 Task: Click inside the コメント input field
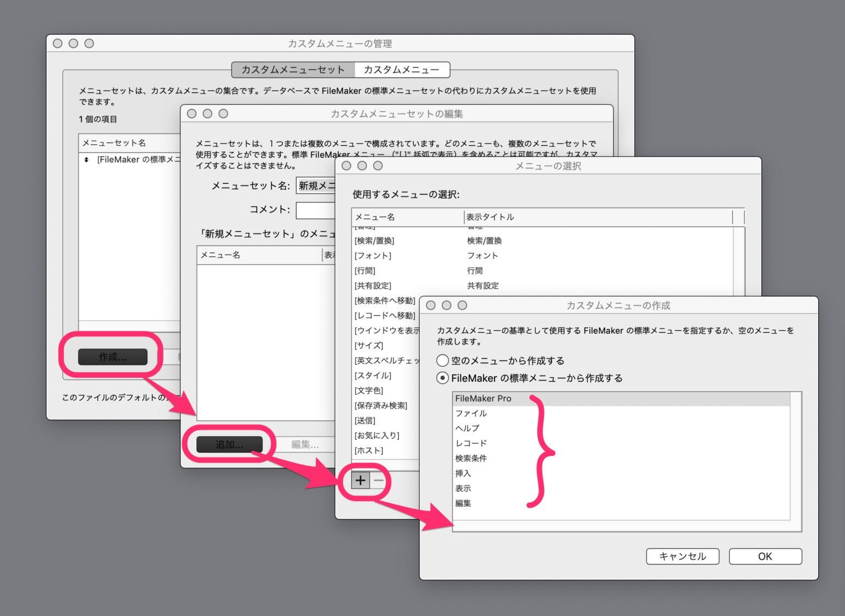[316, 210]
